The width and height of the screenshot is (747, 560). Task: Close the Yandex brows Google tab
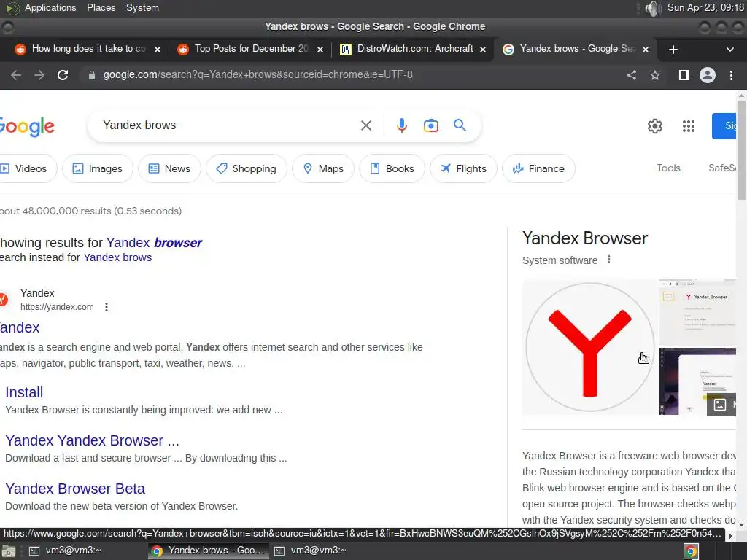(x=646, y=50)
